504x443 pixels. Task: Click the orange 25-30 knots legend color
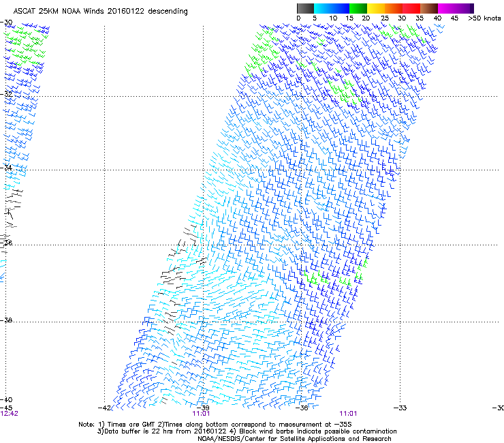click(394, 8)
